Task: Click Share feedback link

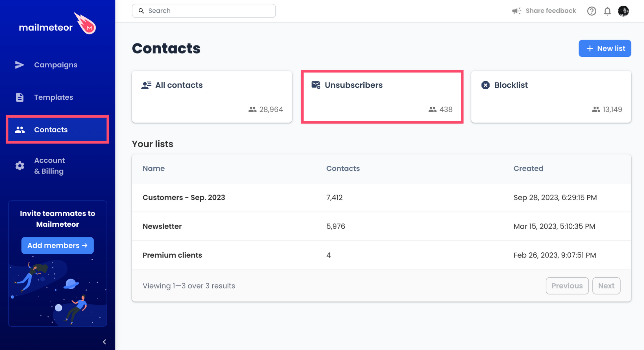Action: click(x=551, y=11)
